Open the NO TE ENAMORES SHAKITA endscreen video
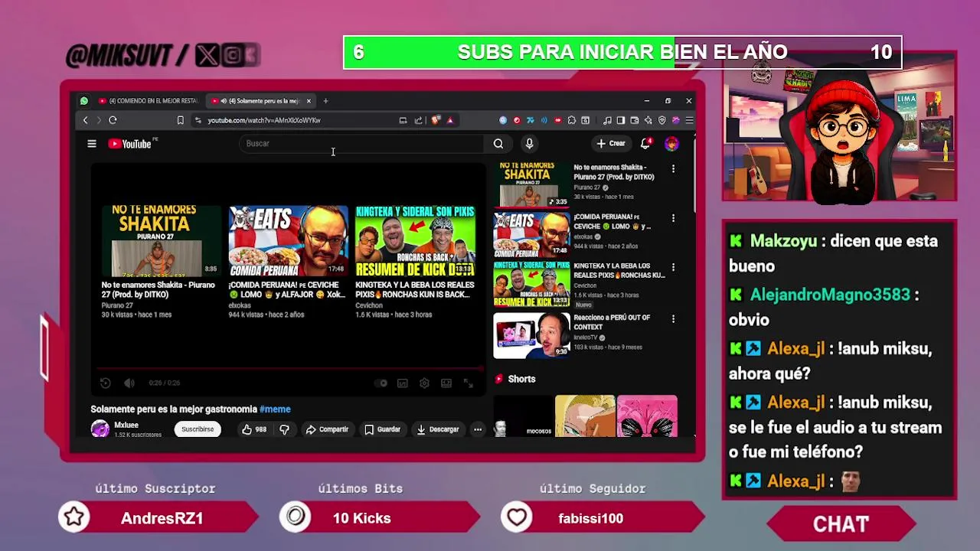This screenshot has height=551, width=980. (162, 241)
